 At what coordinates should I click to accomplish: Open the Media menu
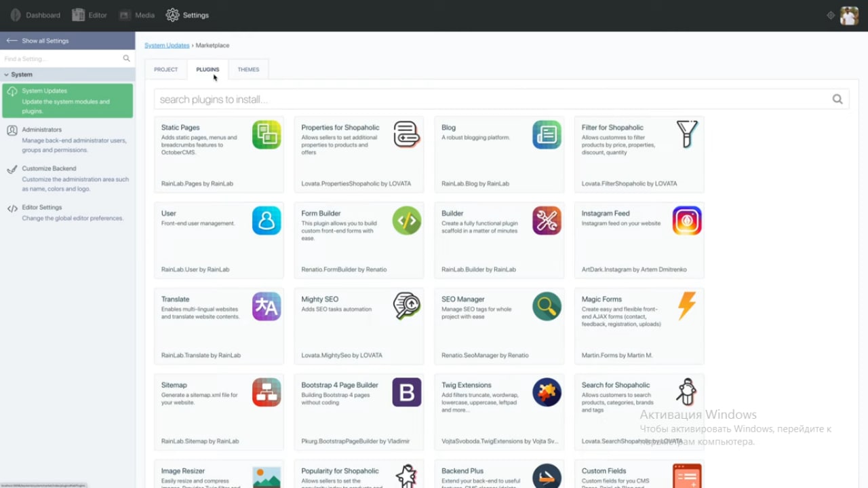tap(137, 15)
